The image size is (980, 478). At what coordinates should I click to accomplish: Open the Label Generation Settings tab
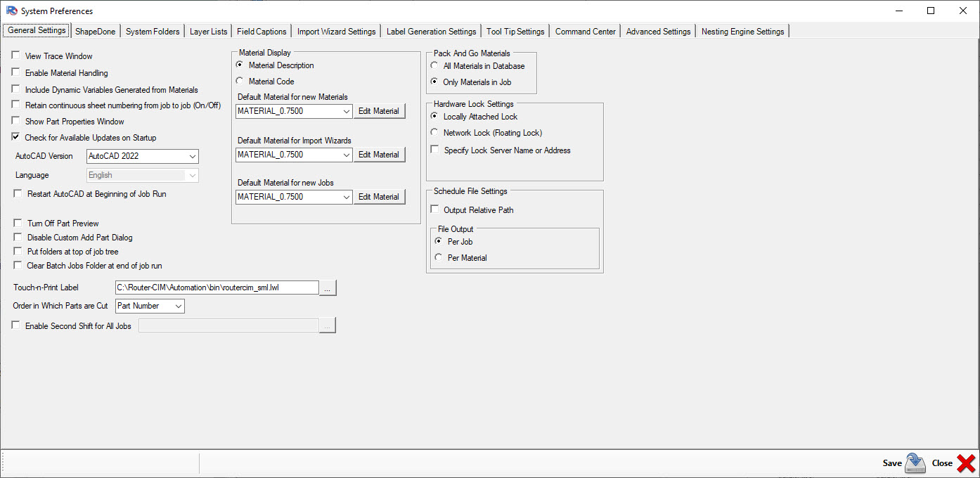click(x=431, y=32)
